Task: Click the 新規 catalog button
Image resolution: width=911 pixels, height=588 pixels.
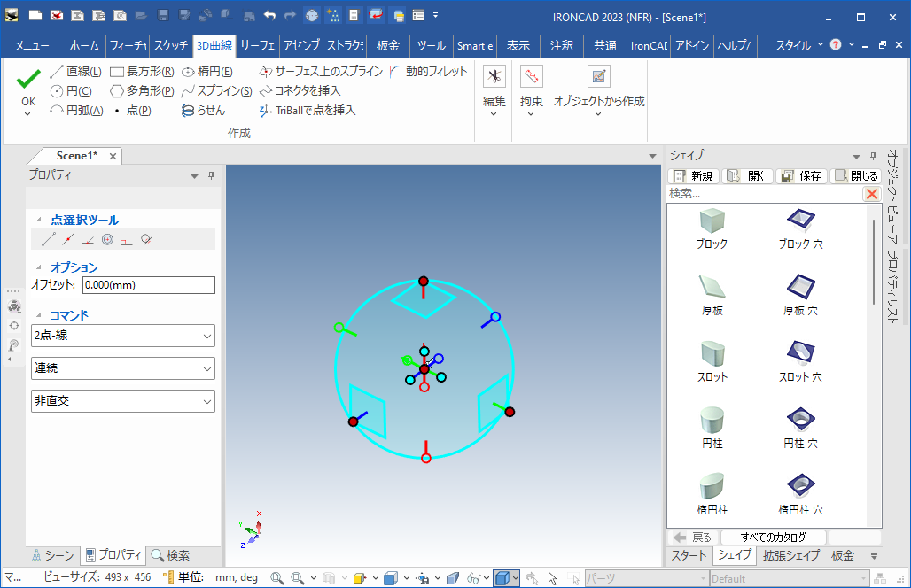Action: 694,176
